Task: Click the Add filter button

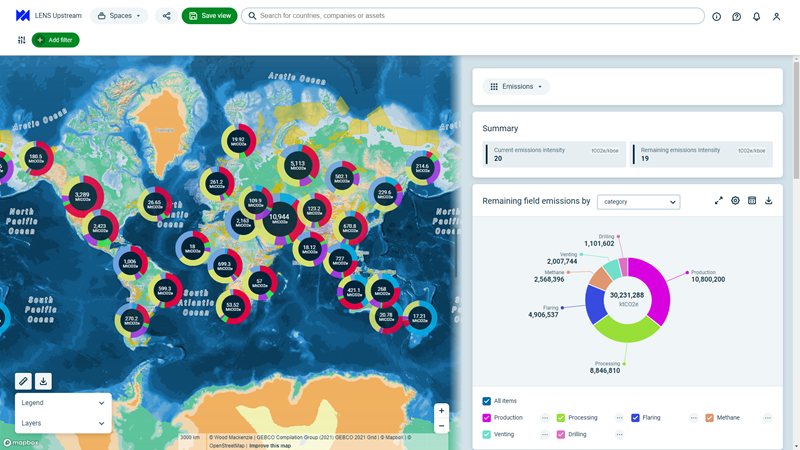Action: (x=56, y=40)
